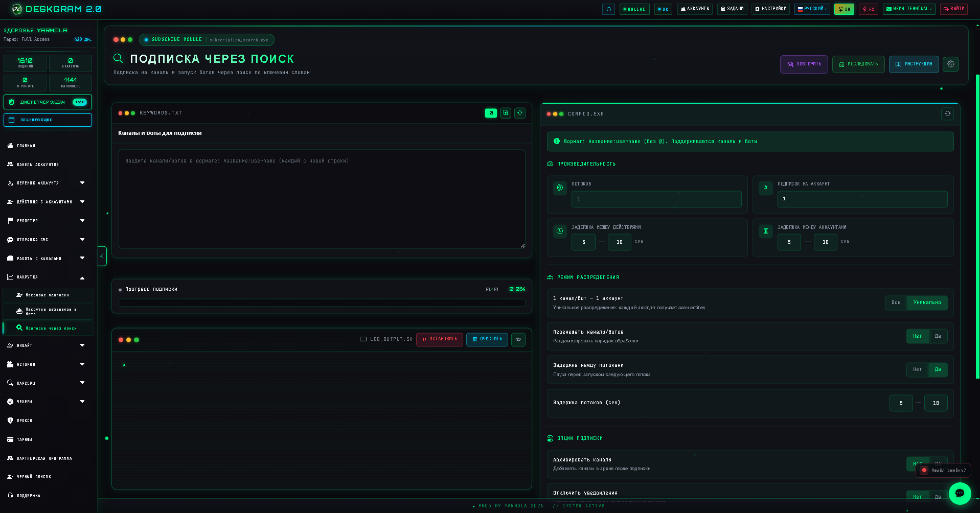Expand Перенос аккаунта section
The image size is (980, 513).
pos(48,183)
